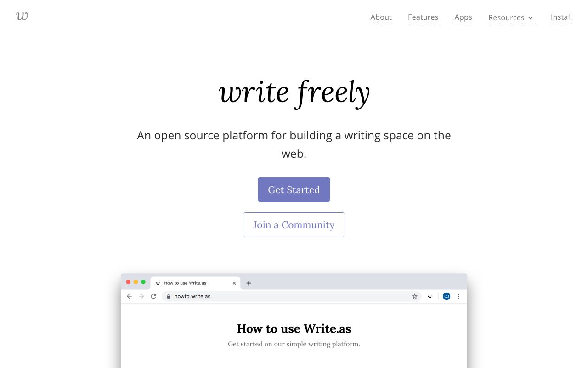Open the About page

(x=381, y=17)
